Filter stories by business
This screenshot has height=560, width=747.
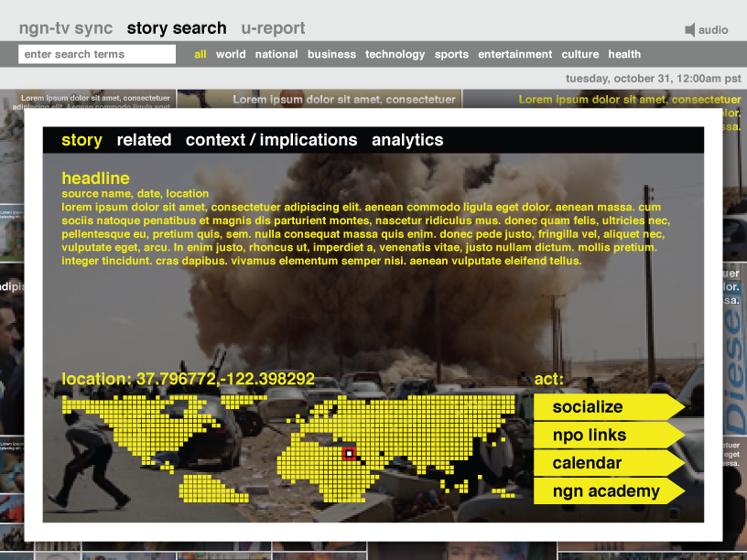click(331, 54)
